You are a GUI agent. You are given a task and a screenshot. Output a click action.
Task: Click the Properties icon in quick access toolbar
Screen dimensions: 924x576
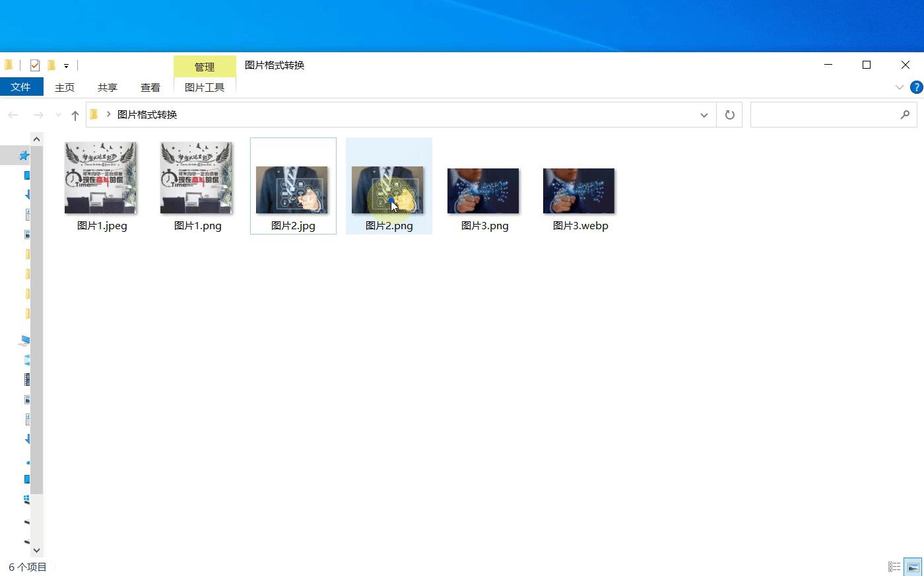click(35, 65)
